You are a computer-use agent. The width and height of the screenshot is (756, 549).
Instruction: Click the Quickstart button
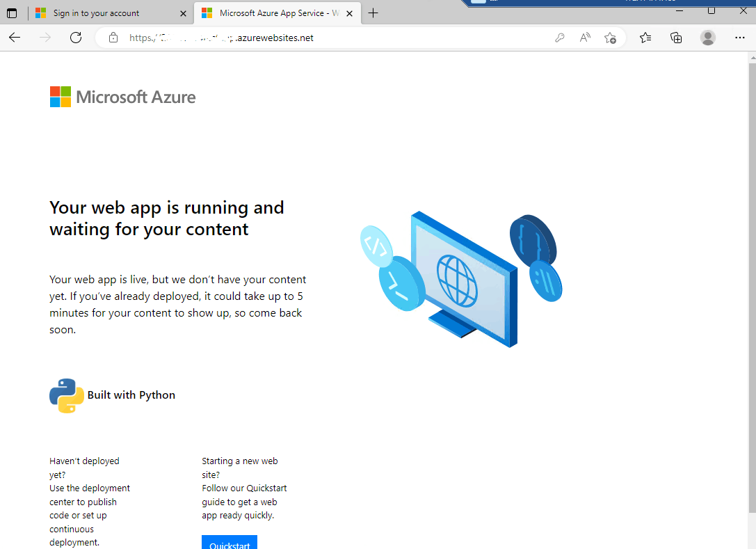tap(230, 542)
